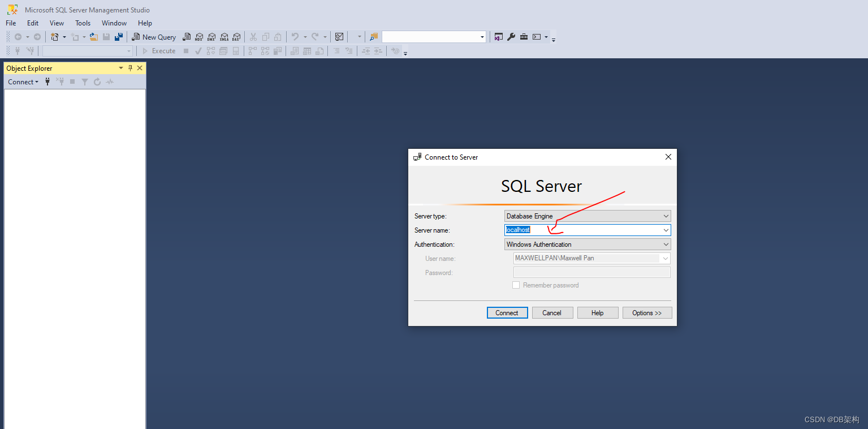
Task: Expand the Server name dropdown arrow
Action: coord(666,230)
